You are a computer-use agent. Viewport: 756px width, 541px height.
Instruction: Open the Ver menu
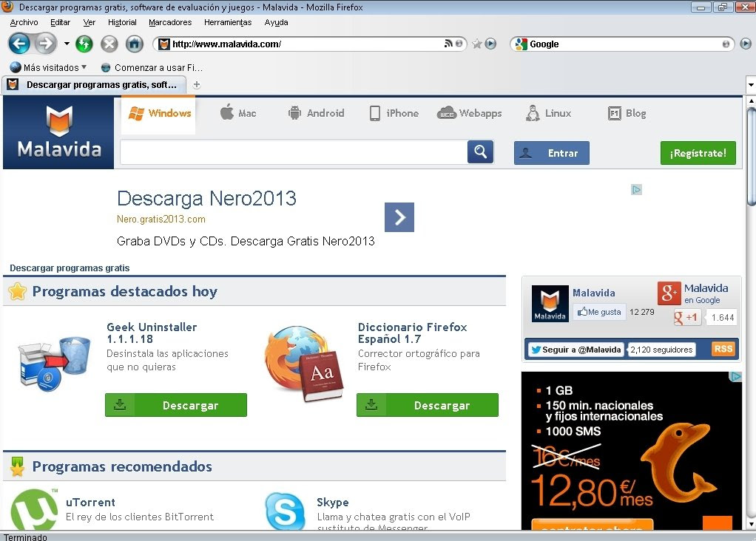90,22
